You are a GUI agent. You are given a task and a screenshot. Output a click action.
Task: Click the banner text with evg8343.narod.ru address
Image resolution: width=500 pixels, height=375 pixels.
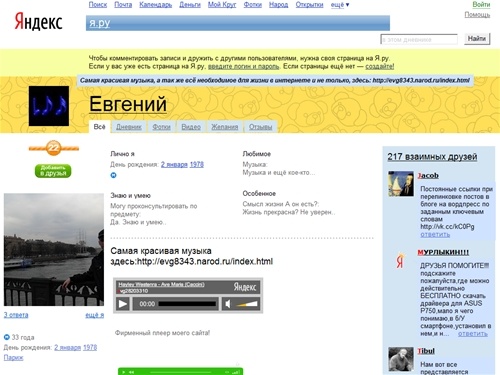[275, 80]
